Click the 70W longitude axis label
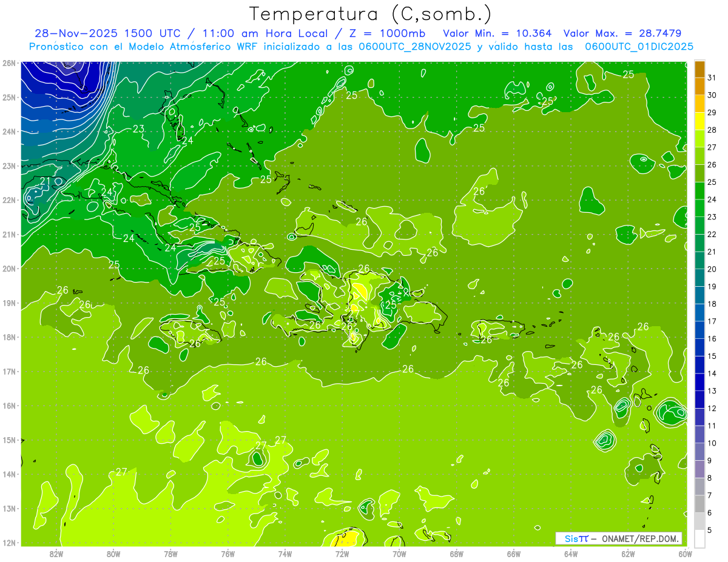 399,554
